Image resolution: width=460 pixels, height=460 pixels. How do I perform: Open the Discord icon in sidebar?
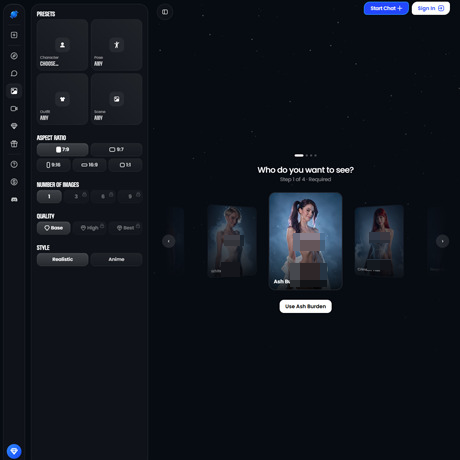pos(14,199)
